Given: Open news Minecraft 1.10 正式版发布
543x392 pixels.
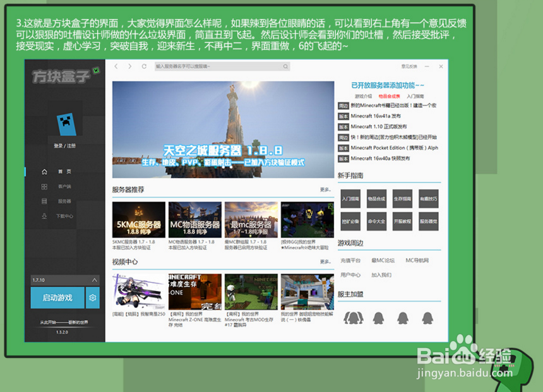Looking at the screenshot, I should 378,127.
